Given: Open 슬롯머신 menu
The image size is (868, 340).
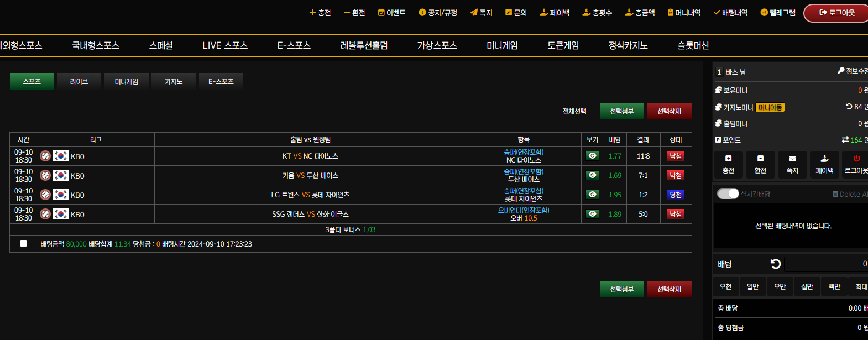Looking at the screenshot, I should point(693,45).
